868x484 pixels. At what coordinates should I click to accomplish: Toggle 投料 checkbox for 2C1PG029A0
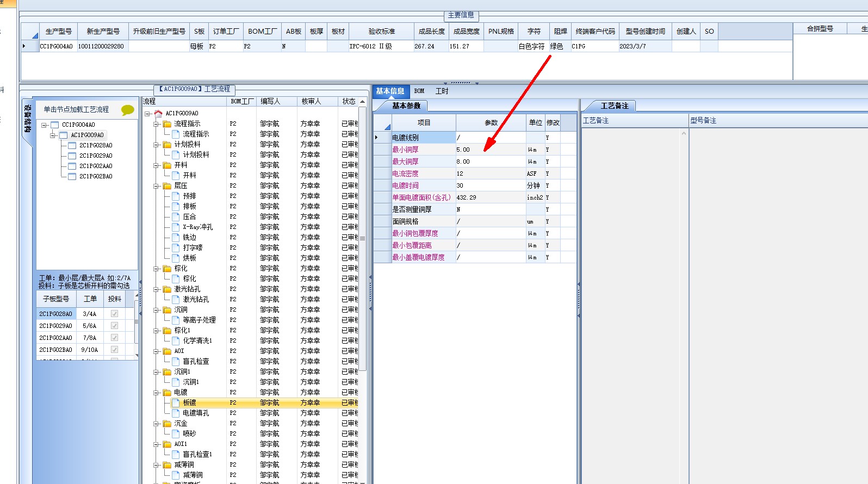click(114, 326)
